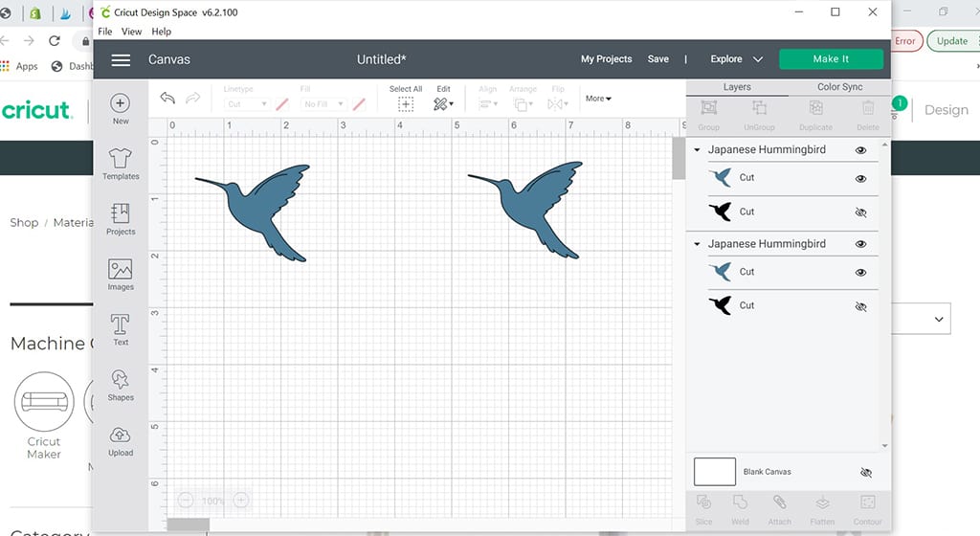Zoom in with the plus button
Image resolution: width=980 pixels, height=536 pixels.
[x=240, y=500]
